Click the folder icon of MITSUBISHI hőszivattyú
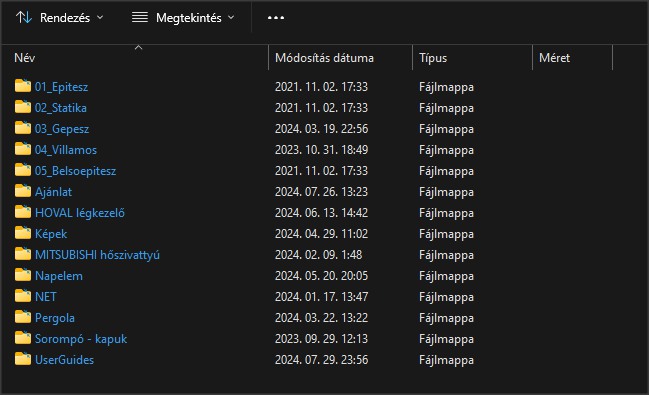Viewport: 649px width, 395px height. pyautogui.click(x=23, y=254)
